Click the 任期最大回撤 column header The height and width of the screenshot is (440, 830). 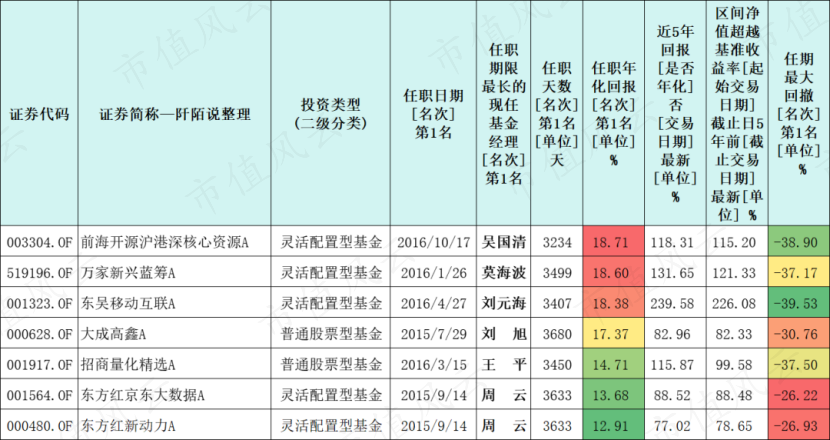(x=799, y=113)
